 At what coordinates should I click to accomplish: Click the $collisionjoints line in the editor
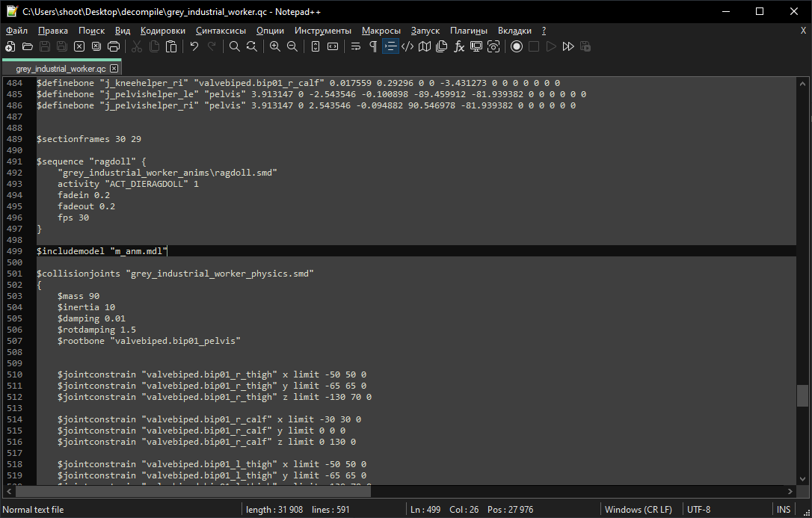click(x=175, y=274)
